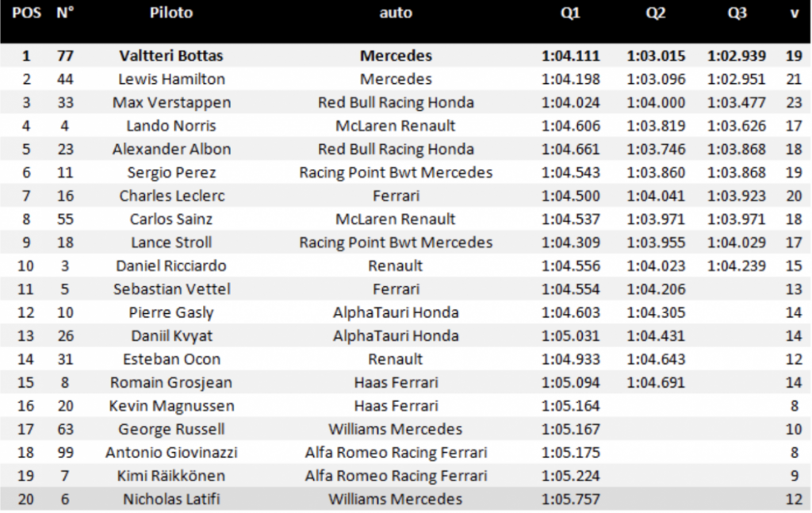Click the Lando Norris name cell

click(171, 125)
